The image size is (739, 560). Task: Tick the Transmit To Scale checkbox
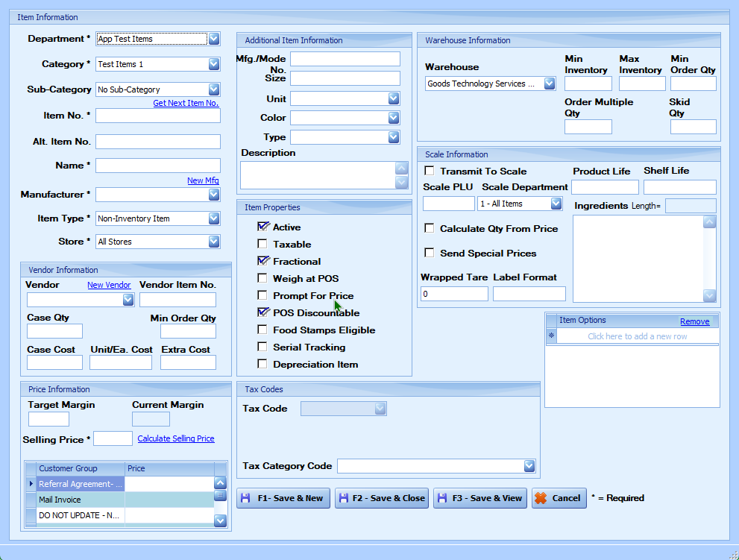[x=430, y=171]
